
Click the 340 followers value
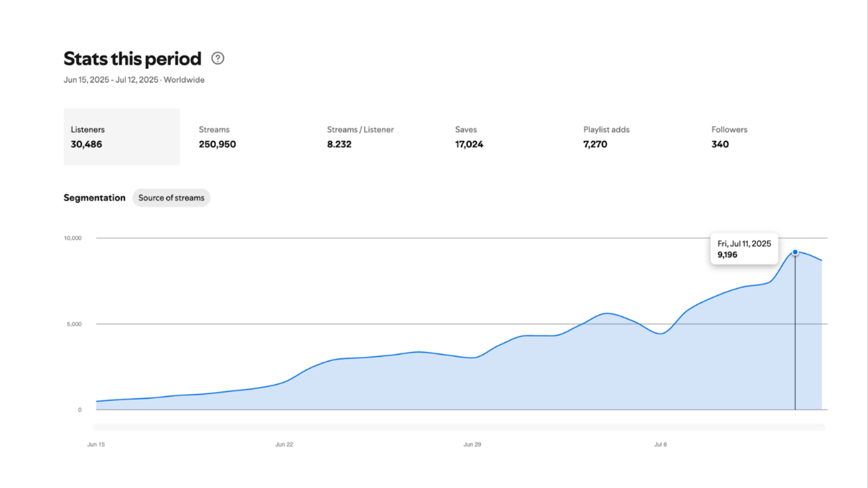(720, 144)
